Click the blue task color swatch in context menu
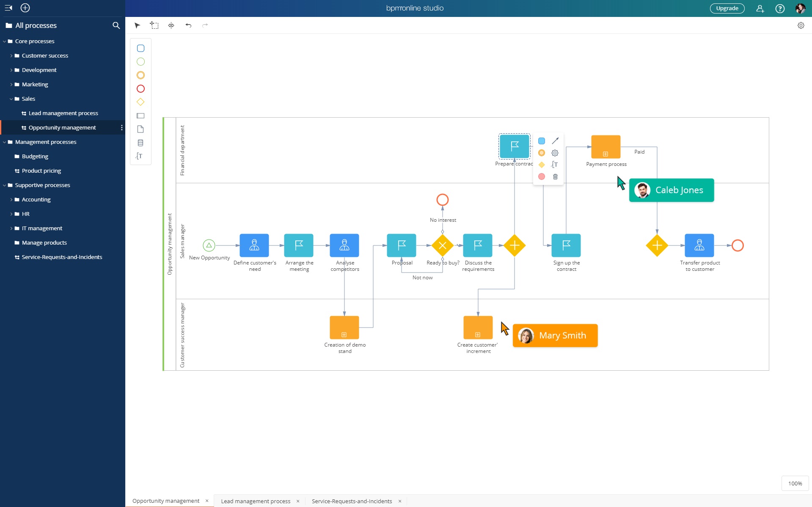This screenshot has height=507, width=812. pos(541,141)
